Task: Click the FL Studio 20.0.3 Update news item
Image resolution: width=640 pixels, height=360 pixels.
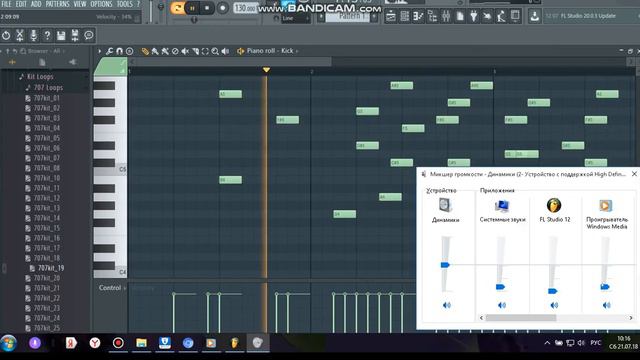Action: (588, 16)
